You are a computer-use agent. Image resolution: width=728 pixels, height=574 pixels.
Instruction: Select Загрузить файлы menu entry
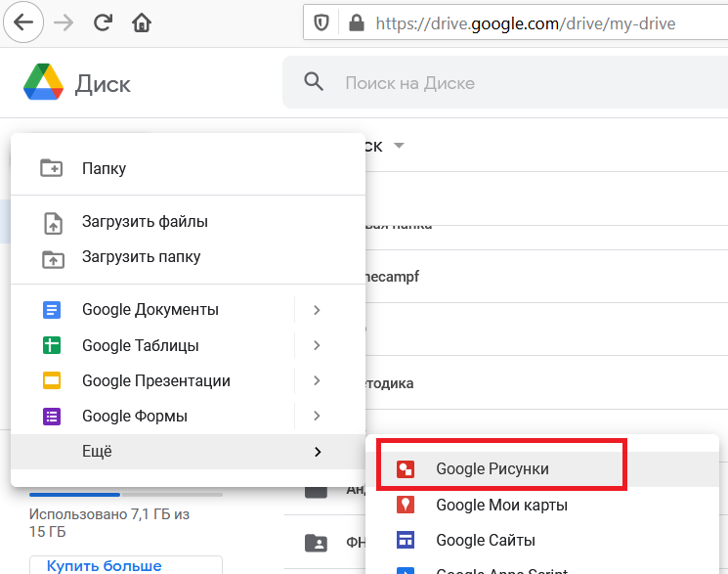[x=188, y=222]
